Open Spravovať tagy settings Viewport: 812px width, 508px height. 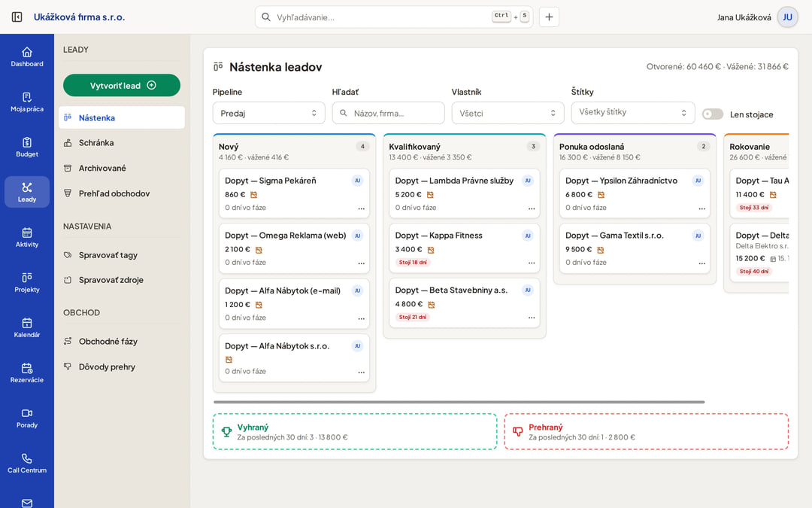122,255
